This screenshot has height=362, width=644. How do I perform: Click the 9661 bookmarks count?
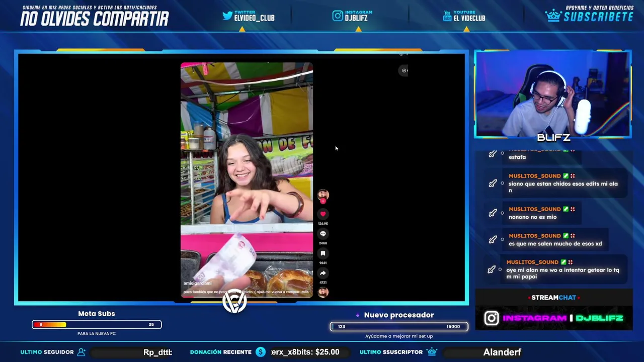point(323,263)
